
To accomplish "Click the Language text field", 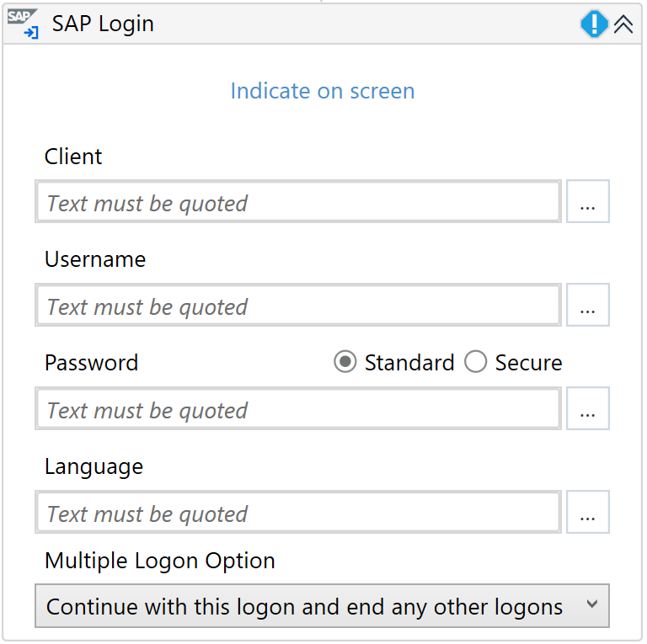I will [298, 512].
